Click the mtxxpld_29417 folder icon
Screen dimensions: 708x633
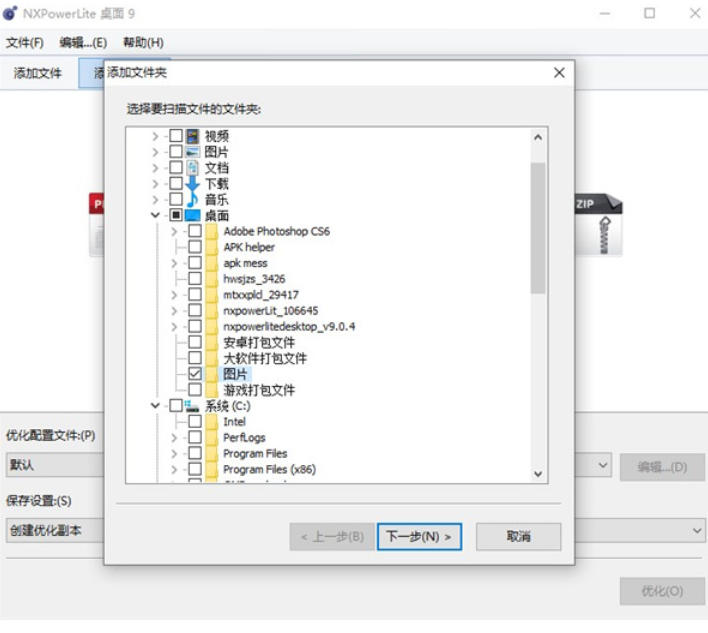[211, 294]
